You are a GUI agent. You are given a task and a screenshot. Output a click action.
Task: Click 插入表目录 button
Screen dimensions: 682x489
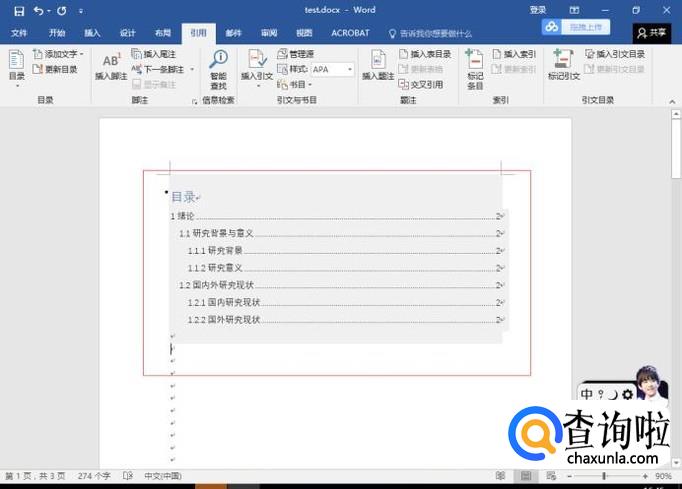tap(425, 54)
